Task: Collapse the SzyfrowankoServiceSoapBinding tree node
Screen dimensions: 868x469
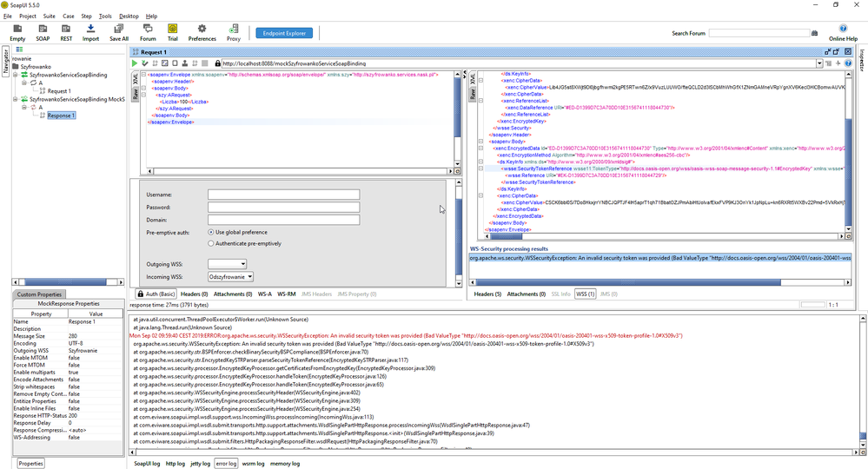Action: pyautogui.click(x=15, y=76)
